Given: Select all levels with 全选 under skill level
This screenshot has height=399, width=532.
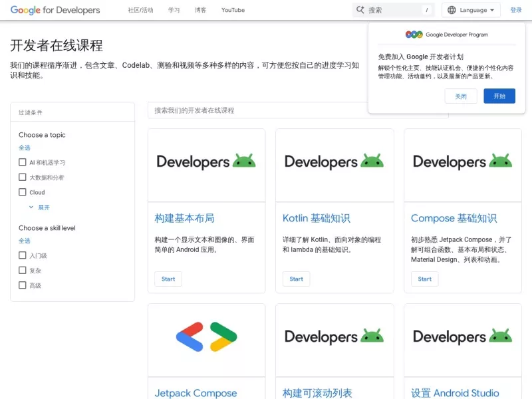Looking at the screenshot, I should pyautogui.click(x=25, y=241).
